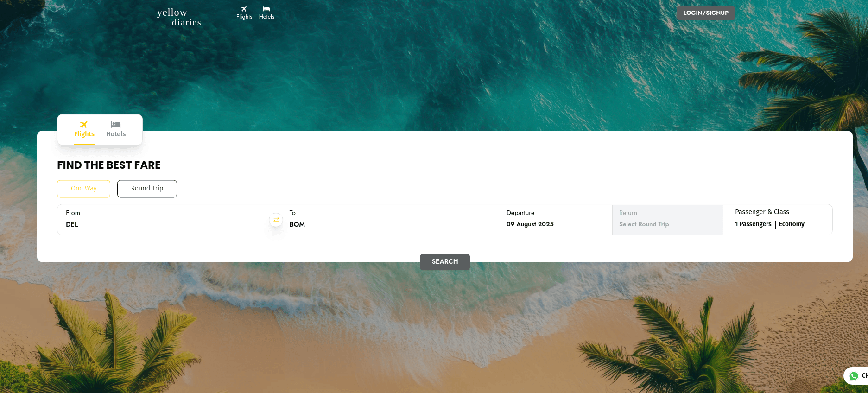Switch to the Flights search tab
This screenshot has height=393, width=868.
(x=84, y=130)
